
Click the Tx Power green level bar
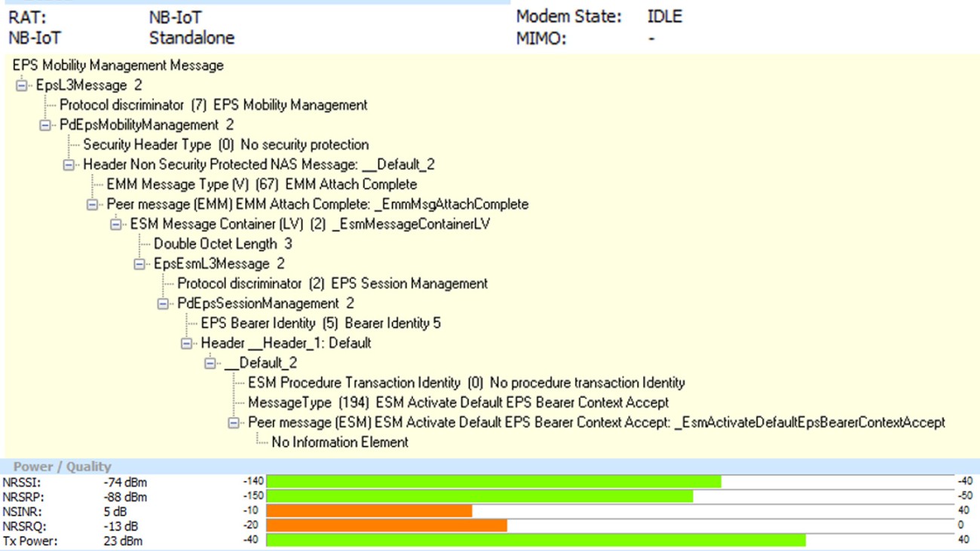point(536,540)
